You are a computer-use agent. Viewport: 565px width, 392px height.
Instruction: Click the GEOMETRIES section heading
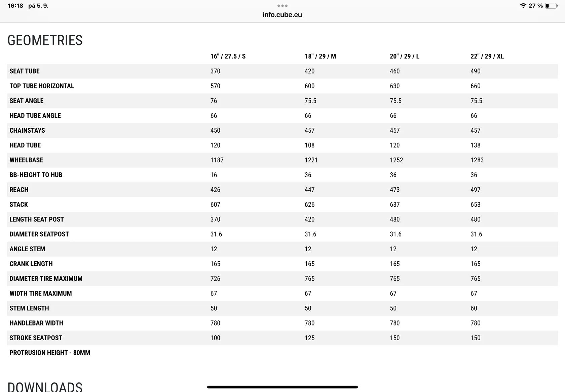(45, 41)
